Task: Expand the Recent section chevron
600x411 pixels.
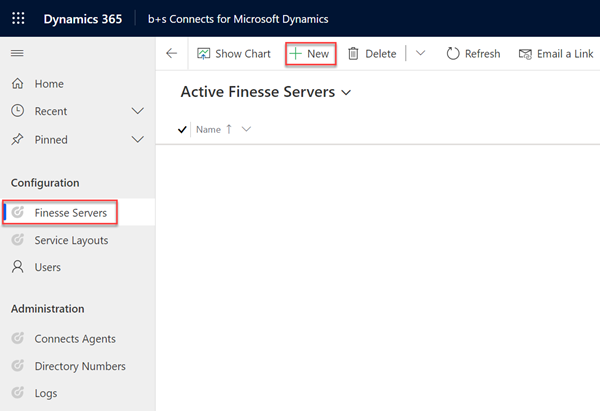Action: tap(138, 111)
